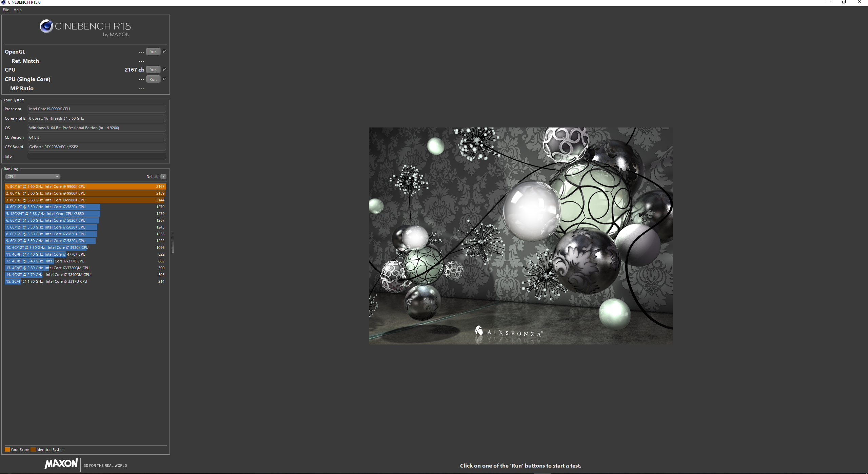
Task: Run the CPU Single Core test
Action: [x=153, y=79]
